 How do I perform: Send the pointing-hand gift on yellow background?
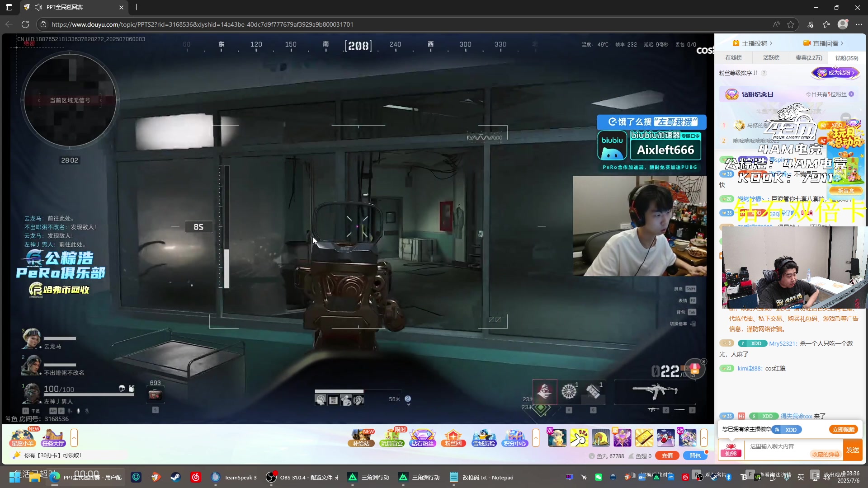pos(579,437)
